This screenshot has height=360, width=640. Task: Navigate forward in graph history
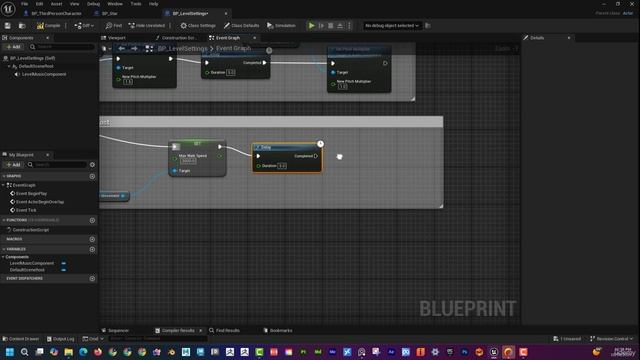coord(134,49)
